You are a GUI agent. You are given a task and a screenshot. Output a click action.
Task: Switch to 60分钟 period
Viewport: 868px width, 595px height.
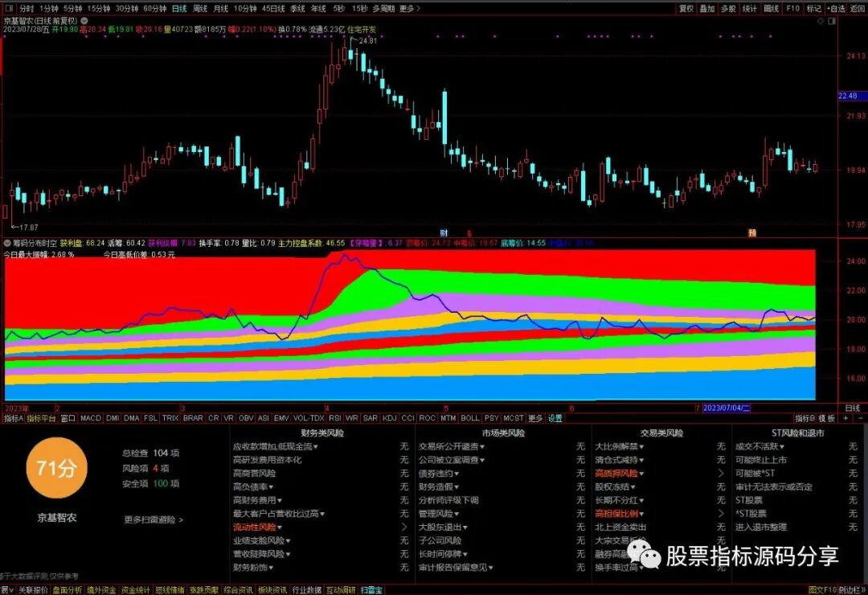pyautogui.click(x=154, y=8)
